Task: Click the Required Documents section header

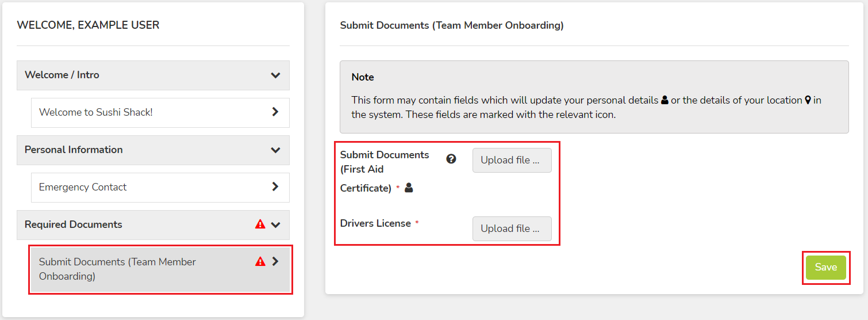Action: [x=153, y=225]
